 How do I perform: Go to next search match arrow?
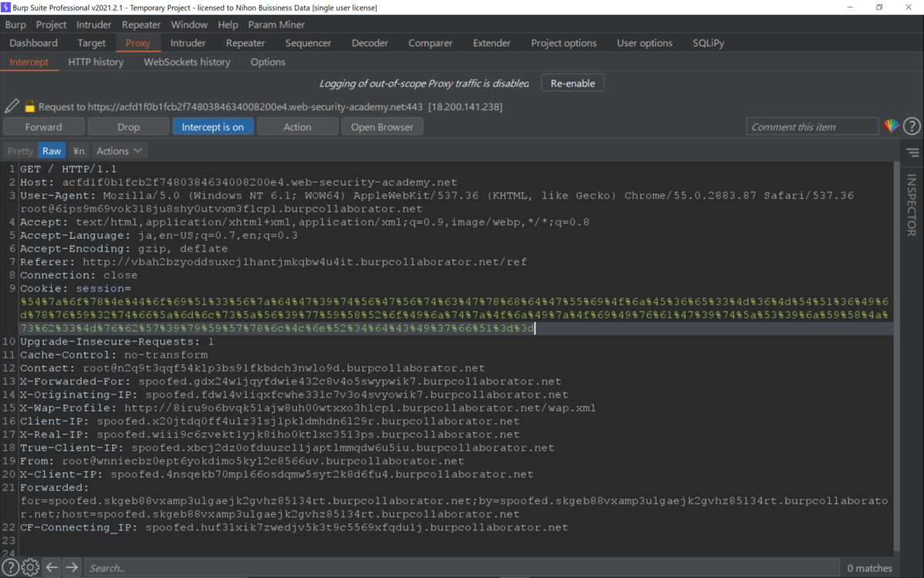coord(72,568)
